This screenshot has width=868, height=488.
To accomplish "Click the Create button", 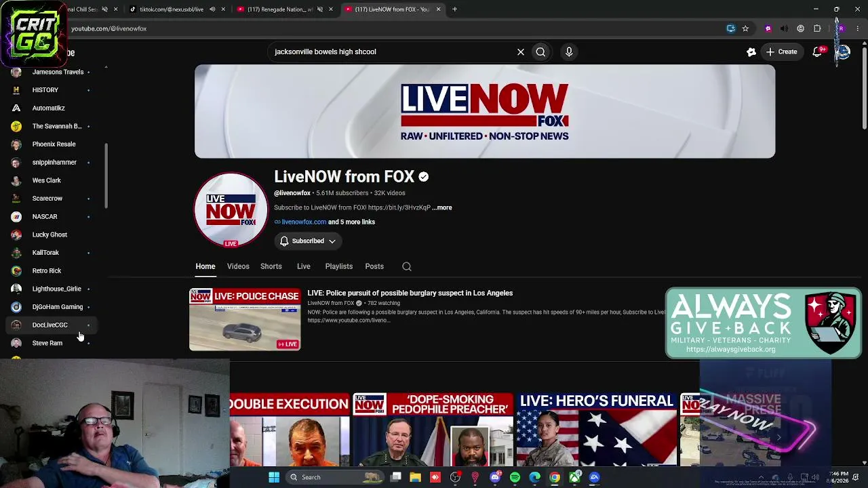I will [x=781, y=52].
